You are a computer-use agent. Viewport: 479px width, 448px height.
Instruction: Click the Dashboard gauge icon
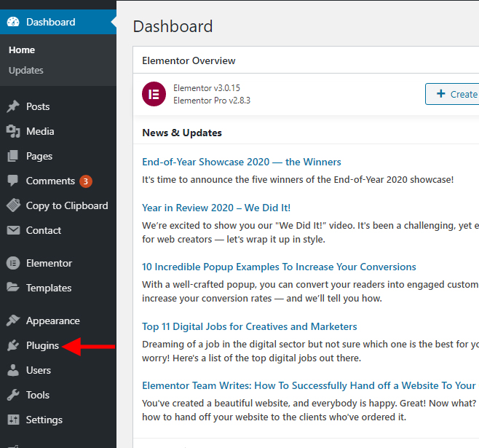click(13, 22)
